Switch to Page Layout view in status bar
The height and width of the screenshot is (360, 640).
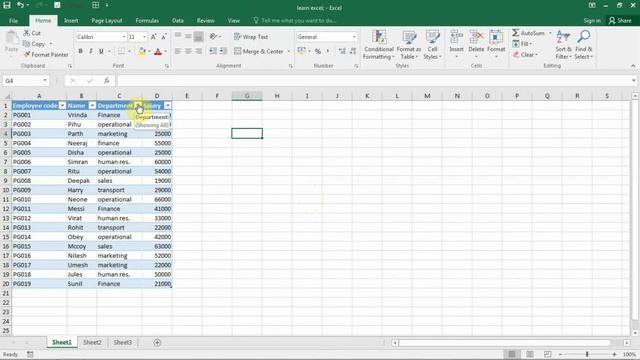coord(530,354)
